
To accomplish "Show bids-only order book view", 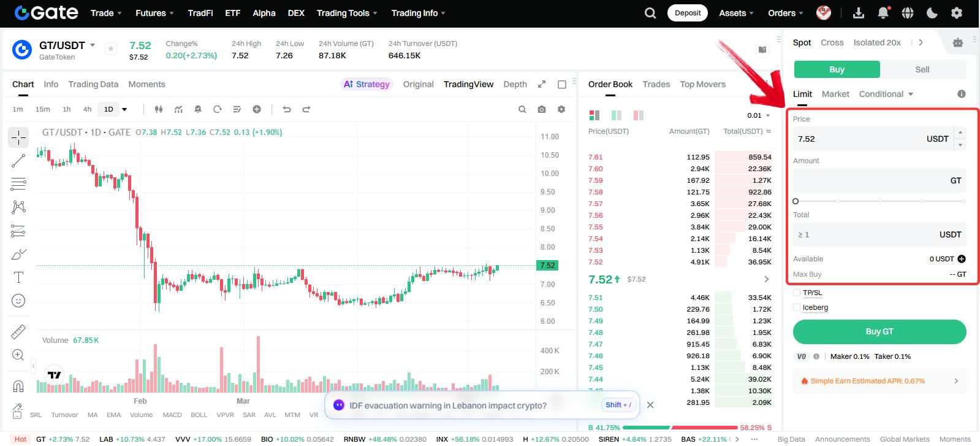I will (x=617, y=115).
